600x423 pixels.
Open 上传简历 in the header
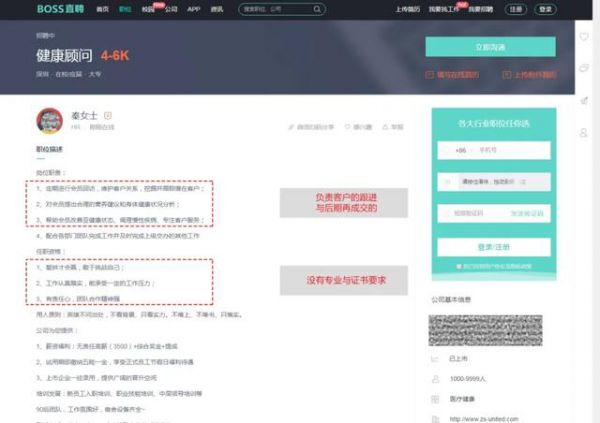pos(408,9)
